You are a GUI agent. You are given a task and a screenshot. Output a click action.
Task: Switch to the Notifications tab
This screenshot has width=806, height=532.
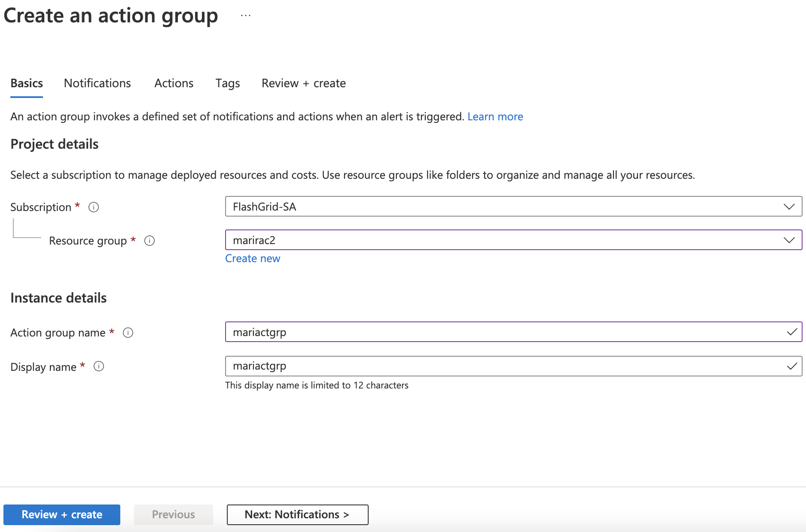pyautogui.click(x=98, y=83)
